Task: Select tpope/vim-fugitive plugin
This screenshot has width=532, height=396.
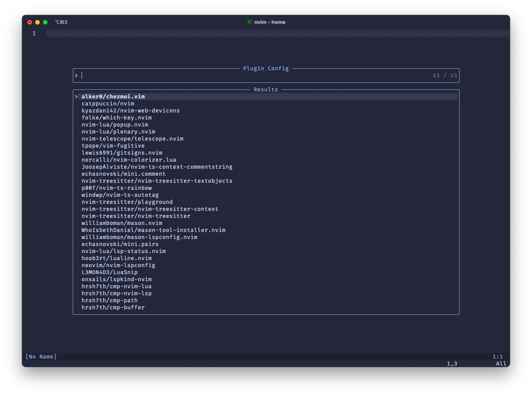Action: click(x=113, y=146)
